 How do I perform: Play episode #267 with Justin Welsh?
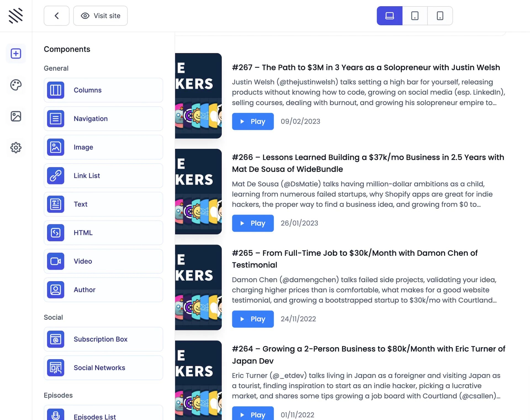pyautogui.click(x=253, y=121)
